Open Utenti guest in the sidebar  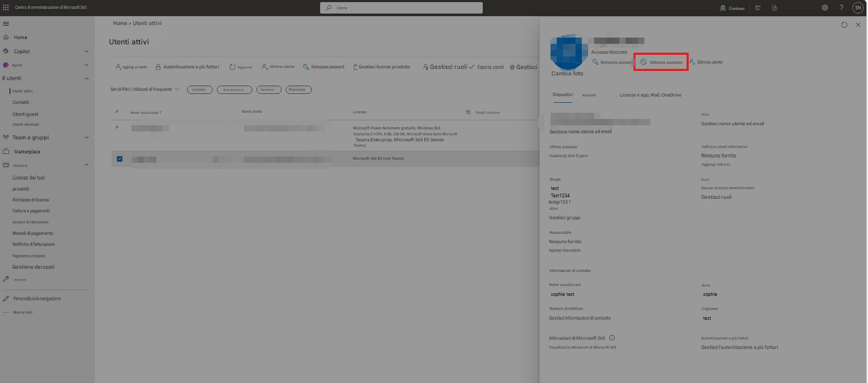pyautogui.click(x=26, y=114)
